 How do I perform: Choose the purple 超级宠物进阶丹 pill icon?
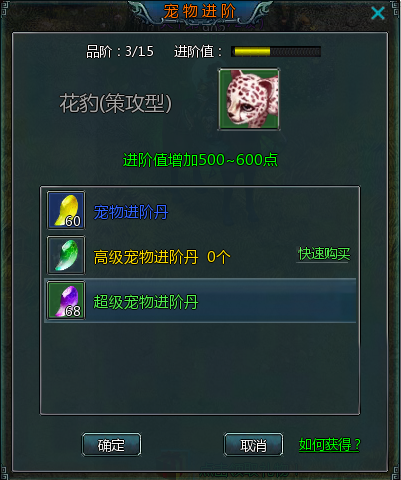click(66, 300)
